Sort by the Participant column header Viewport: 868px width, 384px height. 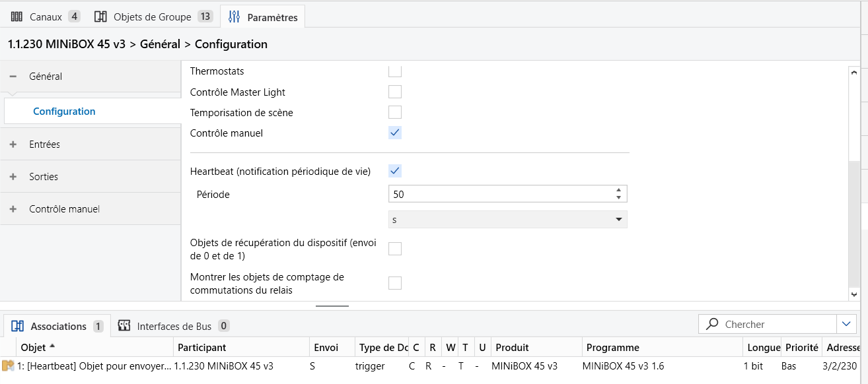click(202, 347)
